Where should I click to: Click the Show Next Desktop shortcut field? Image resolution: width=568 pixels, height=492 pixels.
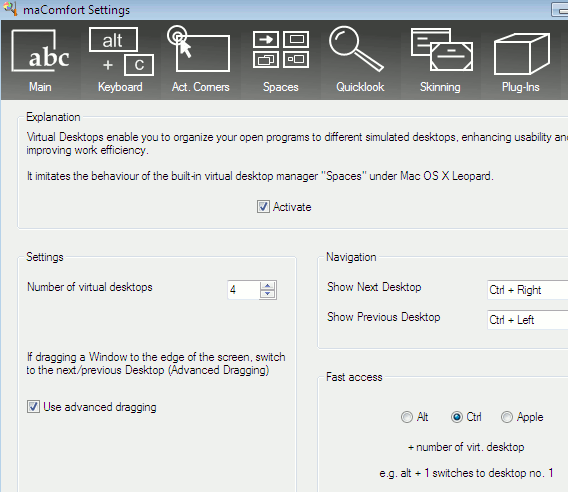coord(528,290)
